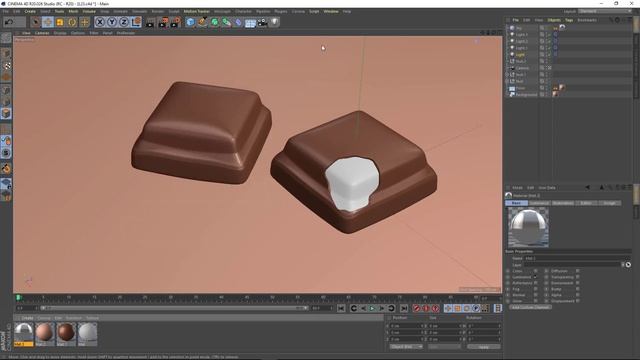Open the Object Manager Tags menu
640x360 pixels.
click(569, 20)
